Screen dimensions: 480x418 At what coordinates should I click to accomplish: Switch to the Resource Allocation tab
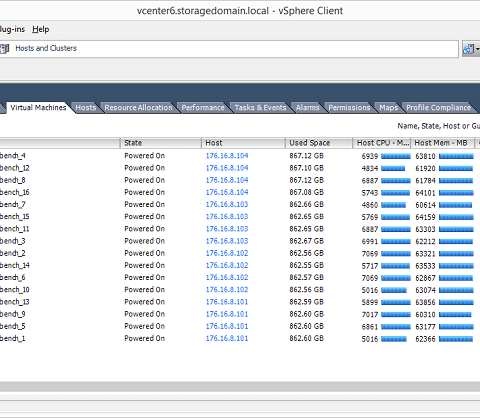tap(138, 108)
